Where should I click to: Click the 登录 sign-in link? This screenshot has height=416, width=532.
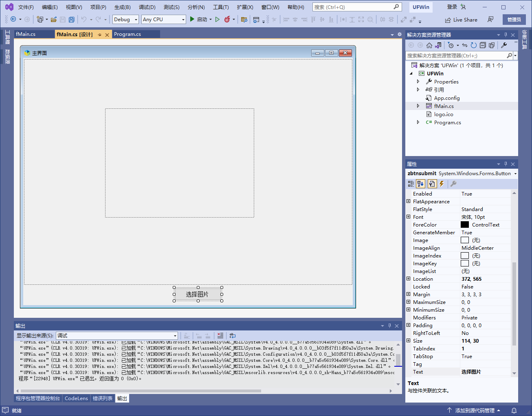(452, 7)
